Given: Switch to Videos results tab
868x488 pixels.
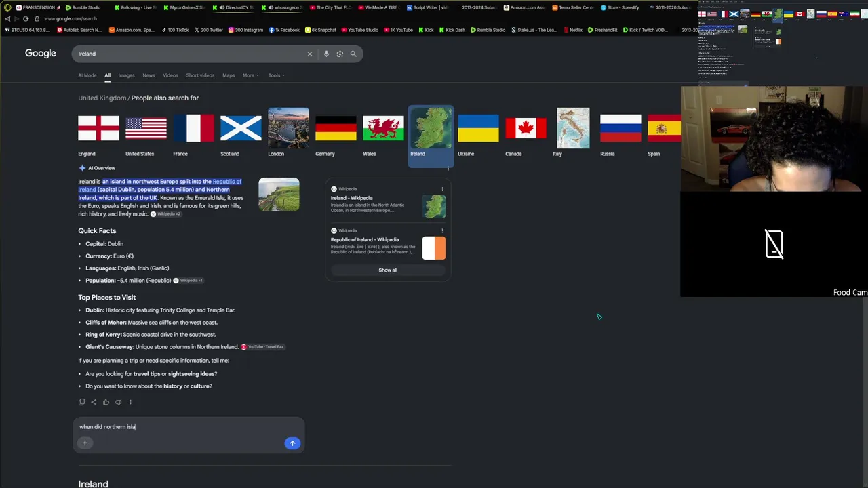Looking at the screenshot, I should (170, 75).
